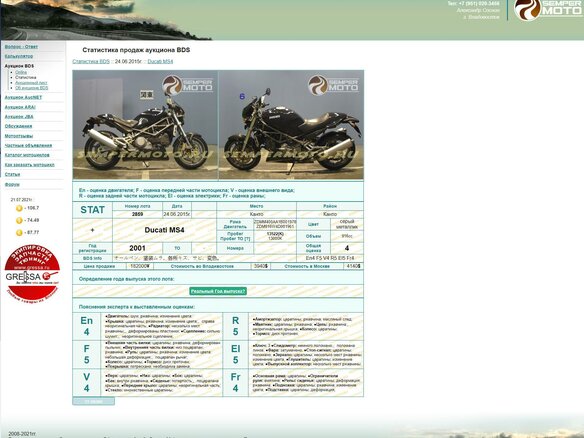Viewport: 584px width, 438px height.
Task: Select registration year '2001' cell
Action: click(137, 248)
